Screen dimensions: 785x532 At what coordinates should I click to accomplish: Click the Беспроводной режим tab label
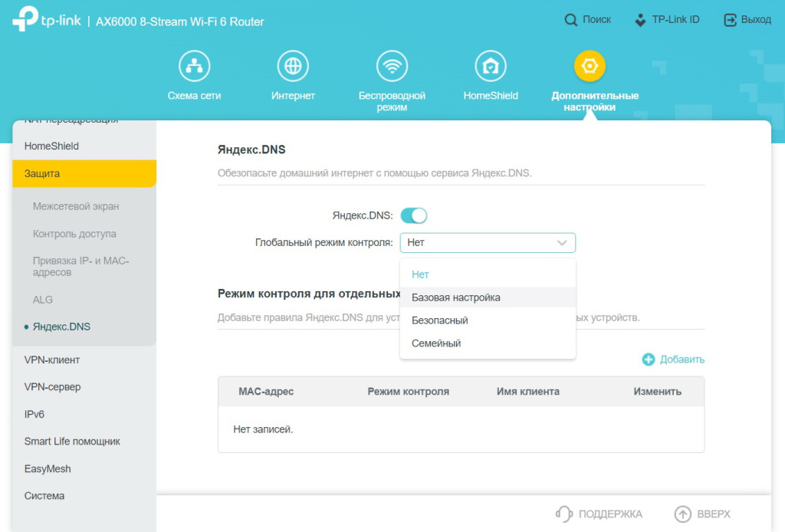pos(392,101)
